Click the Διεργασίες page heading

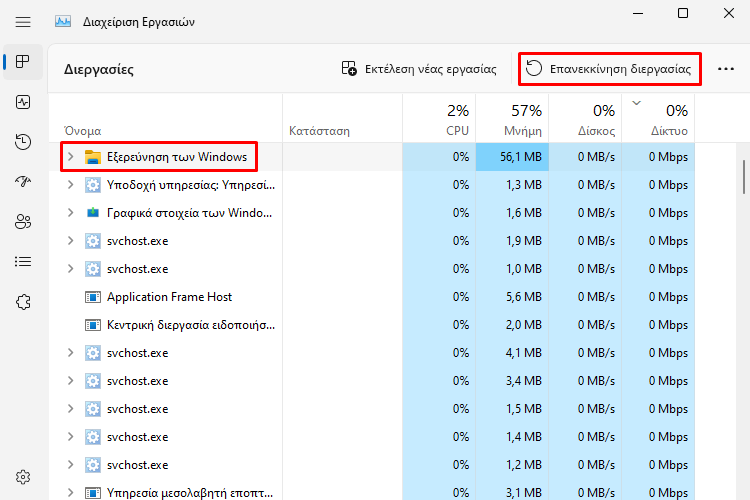[x=99, y=69]
